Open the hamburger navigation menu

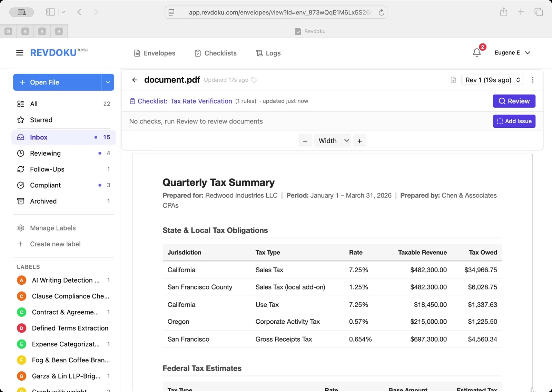[19, 52]
